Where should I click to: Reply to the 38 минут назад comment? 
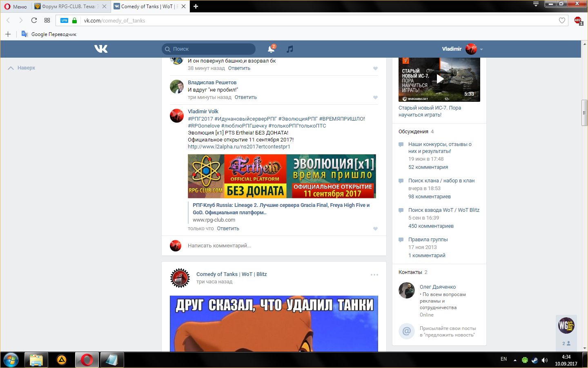coord(239,68)
